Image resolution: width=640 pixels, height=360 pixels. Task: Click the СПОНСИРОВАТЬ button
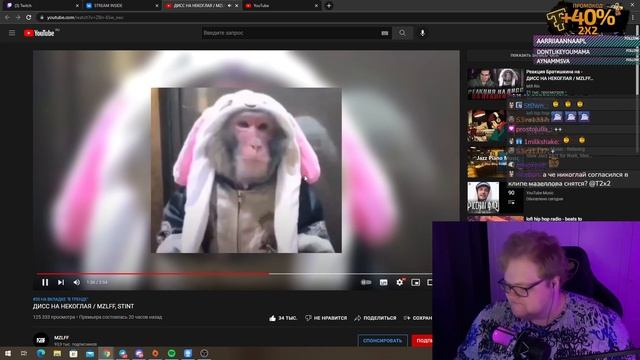click(x=382, y=340)
